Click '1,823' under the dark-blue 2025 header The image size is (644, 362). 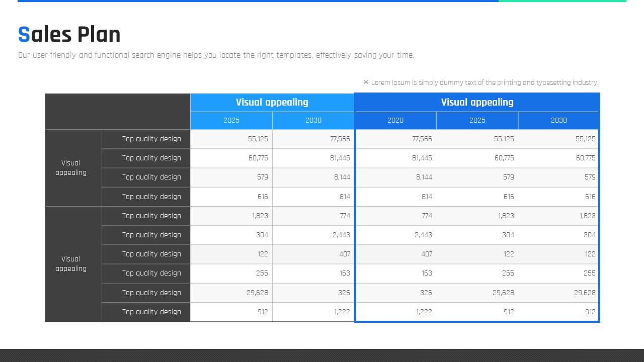click(x=506, y=216)
